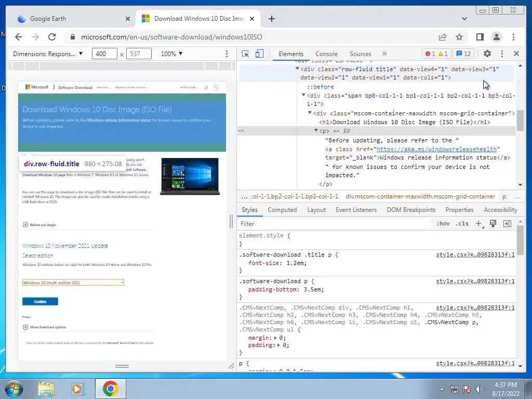Image resolution: width=532 pixels, height=399 pixels.
Task: Click the errors and warnings counter
Action: point(436,54)
